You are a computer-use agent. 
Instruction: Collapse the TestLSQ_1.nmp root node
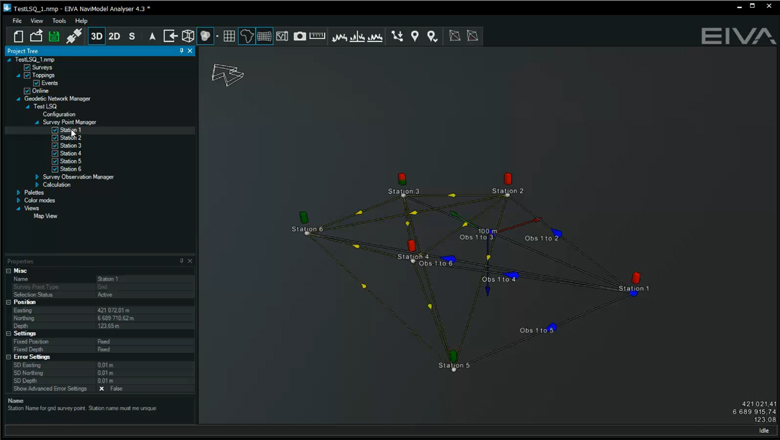pos(9,60)
